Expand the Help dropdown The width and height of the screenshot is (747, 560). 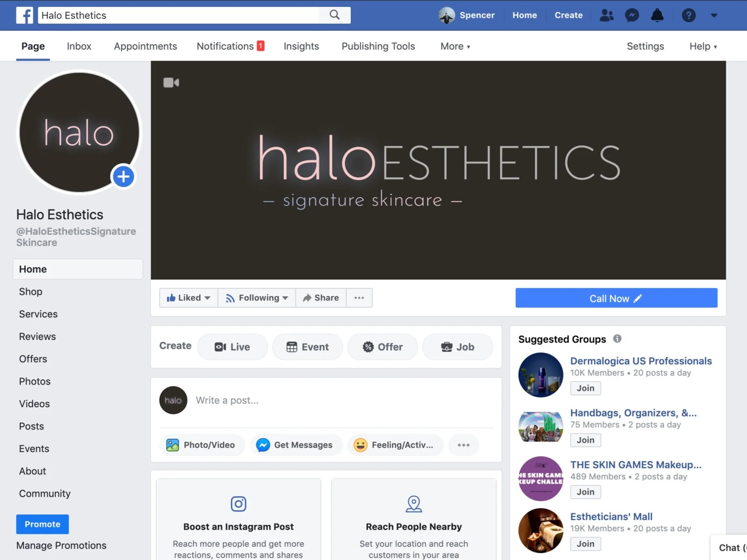[703, 46]
